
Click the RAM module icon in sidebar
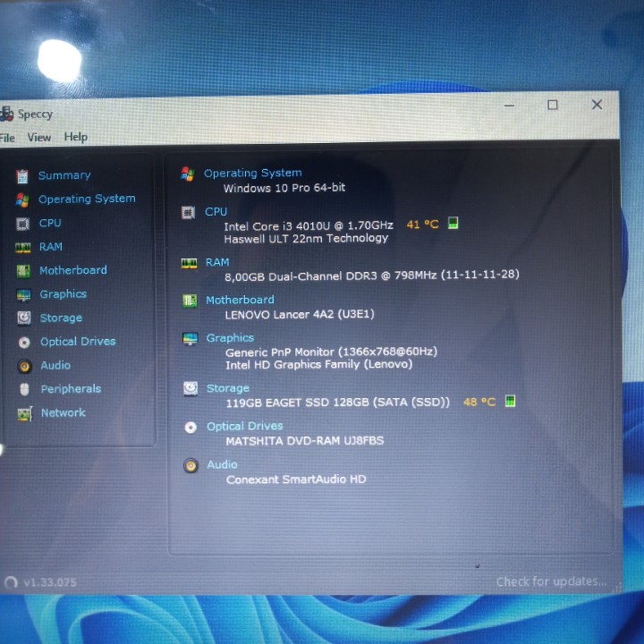(x=22, y=247)
